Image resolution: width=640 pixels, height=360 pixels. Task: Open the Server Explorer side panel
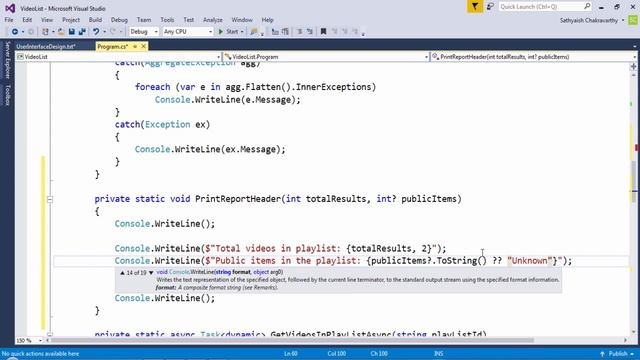coord(7,60)
